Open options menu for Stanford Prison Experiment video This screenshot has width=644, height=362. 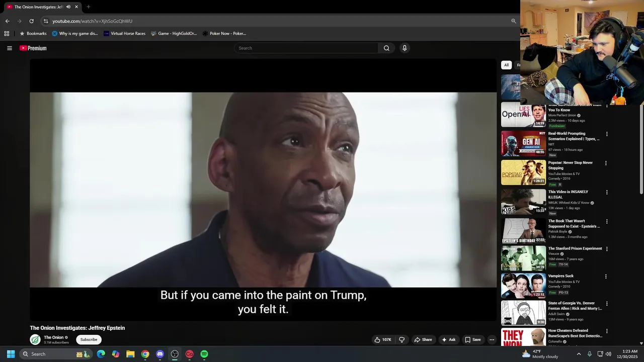pos(606,249)
